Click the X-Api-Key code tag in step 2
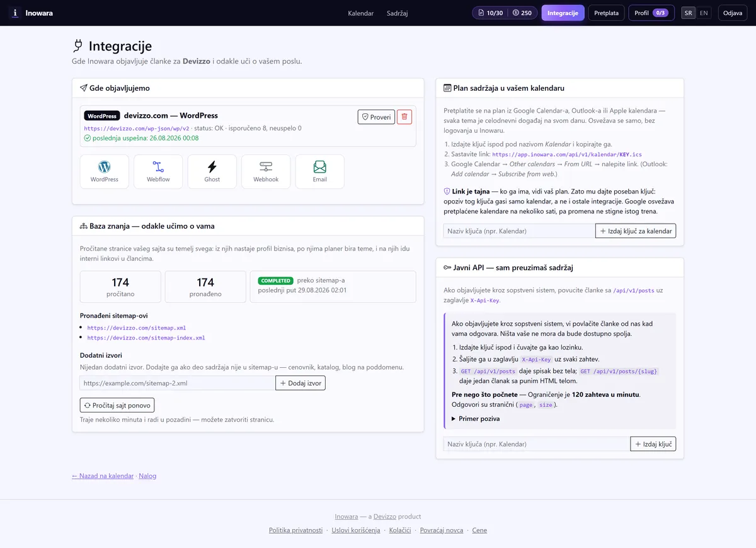 [537, 359]
